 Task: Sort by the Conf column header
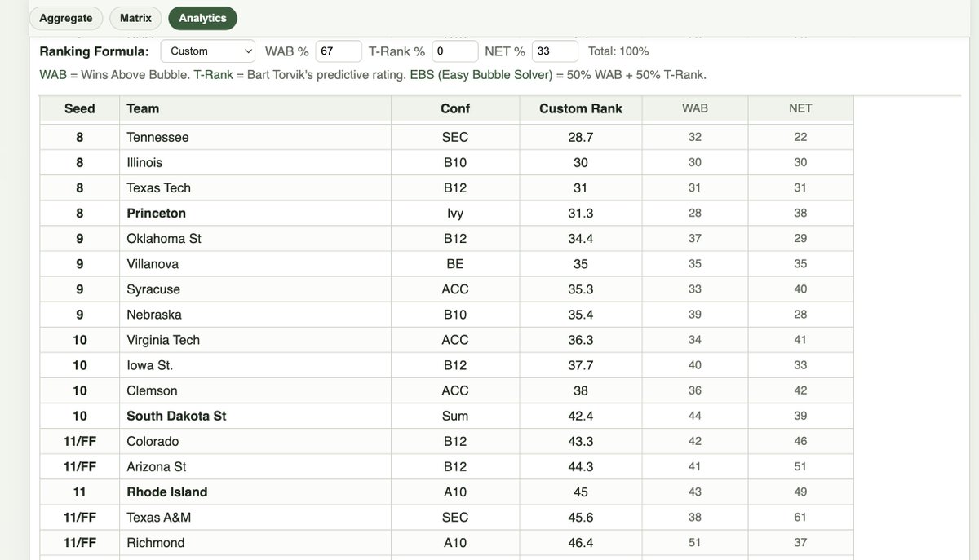(x=455, y=108)
